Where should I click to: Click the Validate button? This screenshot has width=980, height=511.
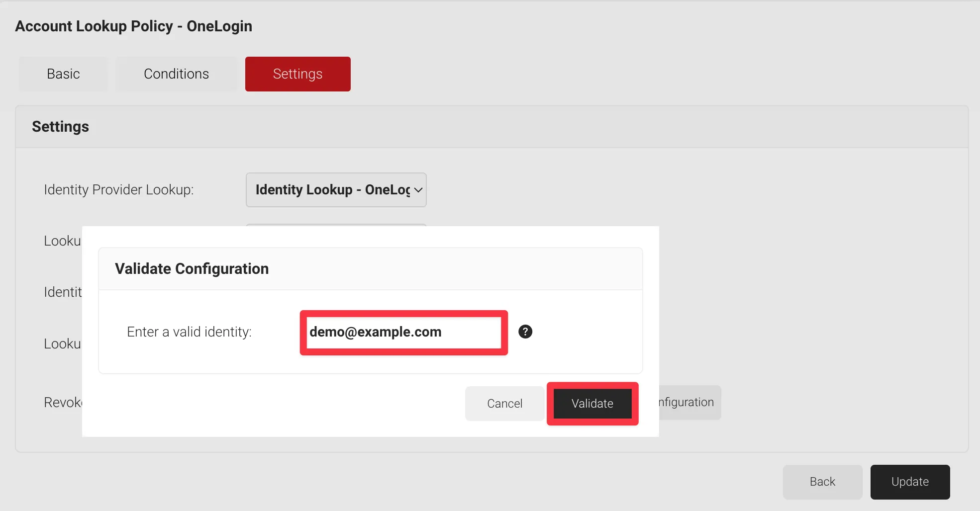(592, 404)
